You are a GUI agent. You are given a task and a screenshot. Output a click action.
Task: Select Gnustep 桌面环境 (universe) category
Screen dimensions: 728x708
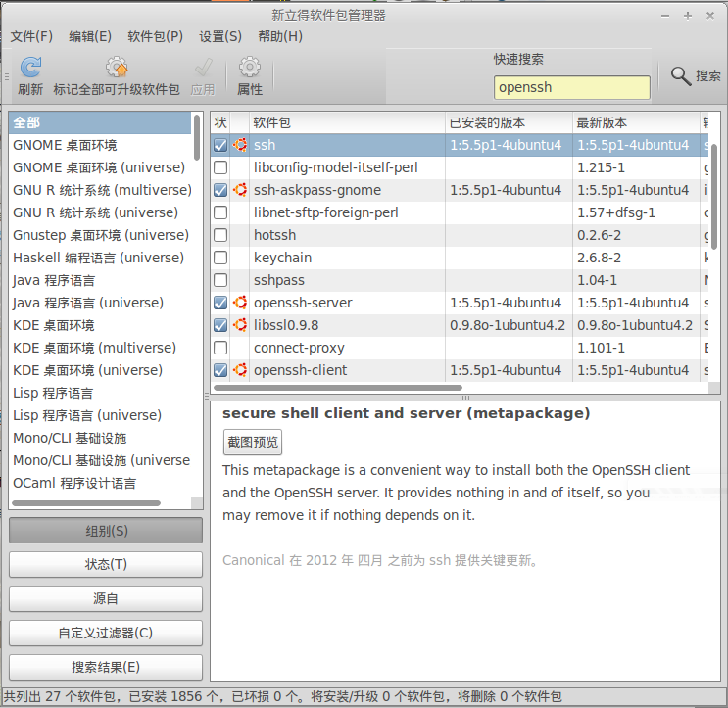[101, 235]
